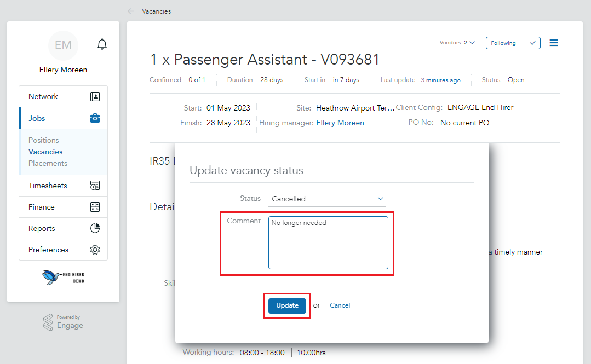Click the Ellery Moreen user name
The width and height of the screenshot is (591, 364).
pos(63,70)
